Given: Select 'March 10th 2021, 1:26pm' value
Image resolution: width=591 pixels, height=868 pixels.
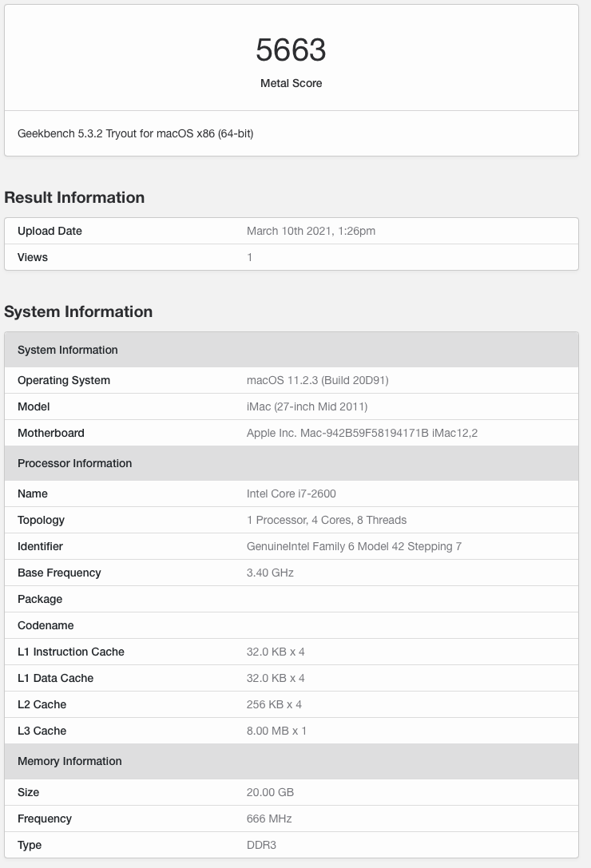Looking at the screenshot, I should tap(311, 231).
